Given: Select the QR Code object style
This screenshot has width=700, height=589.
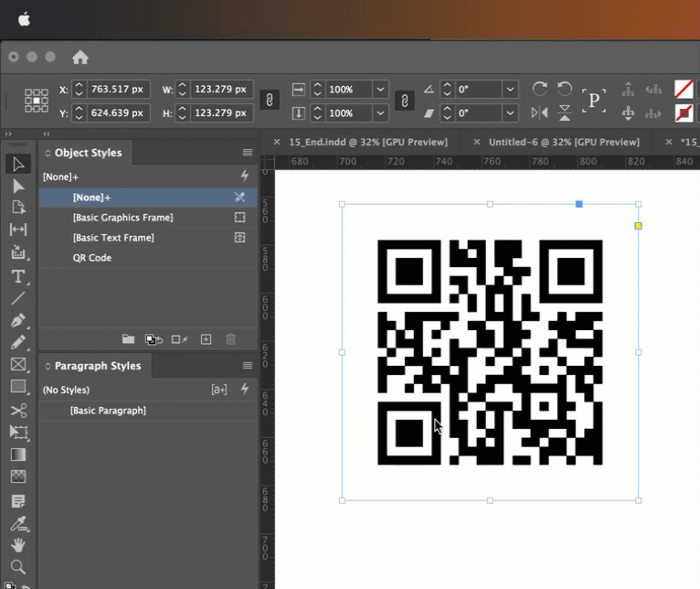Looking at the screenshot, I should tap(148, 258).
